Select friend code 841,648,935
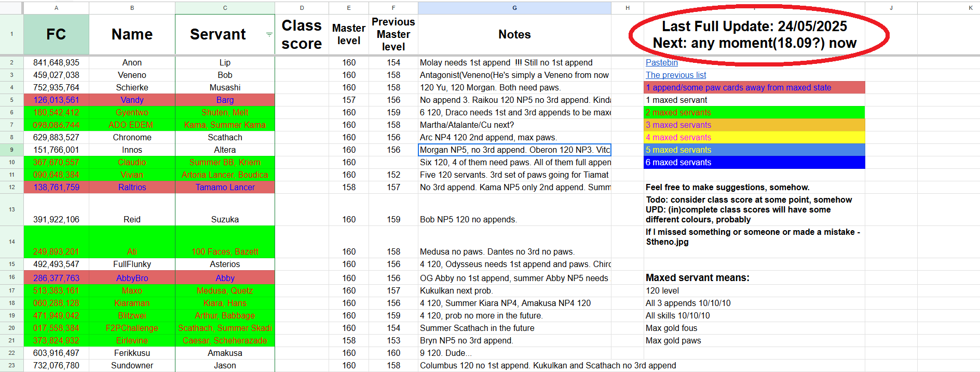The image size is (980, 372). click(56, 62)
